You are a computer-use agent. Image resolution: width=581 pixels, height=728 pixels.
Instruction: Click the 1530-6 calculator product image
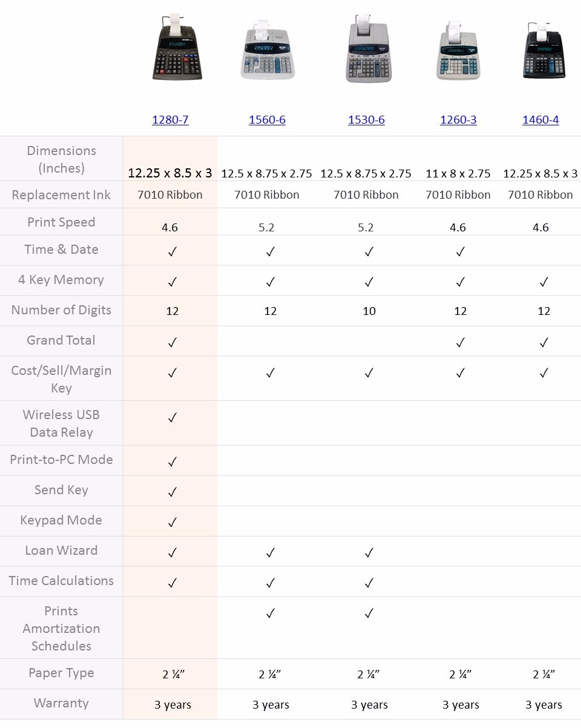coord(366,50)
